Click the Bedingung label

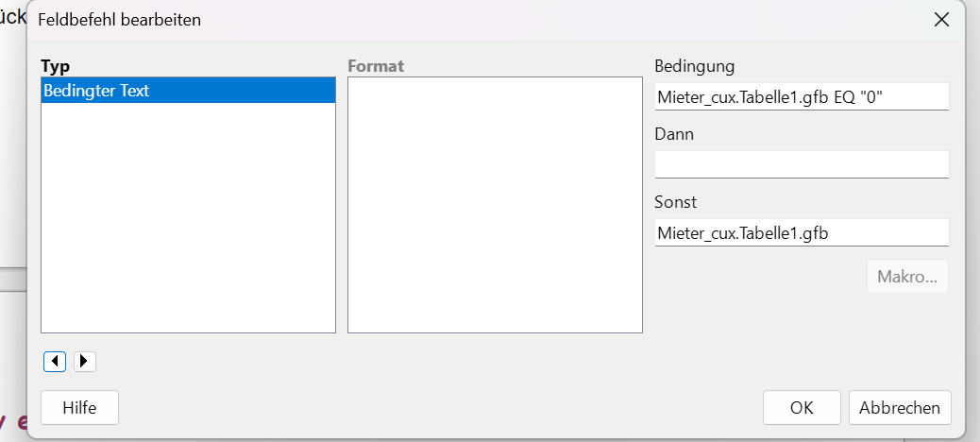pos(694,66)
